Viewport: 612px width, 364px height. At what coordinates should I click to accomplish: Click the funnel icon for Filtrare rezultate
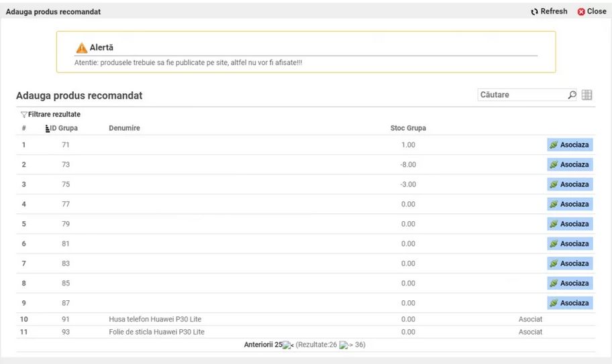point(23,115)
